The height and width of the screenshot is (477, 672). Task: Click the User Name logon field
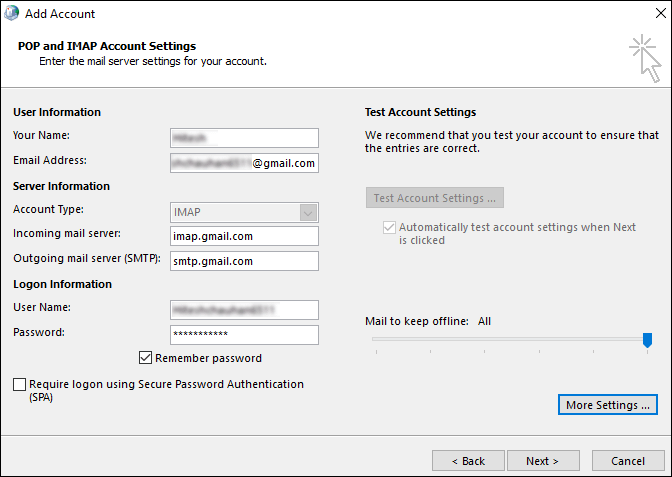tap(244, 310)
